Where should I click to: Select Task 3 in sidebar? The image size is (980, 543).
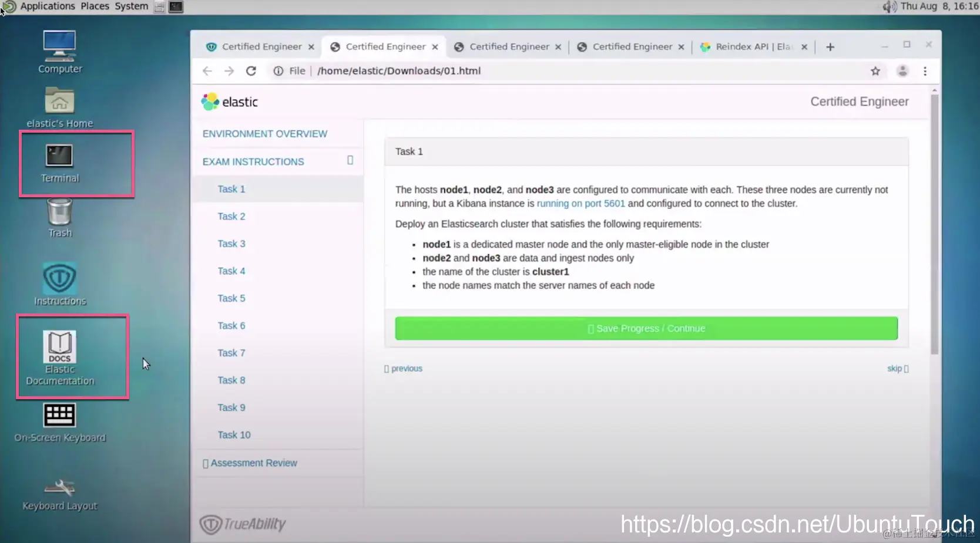tap(231, 244)
